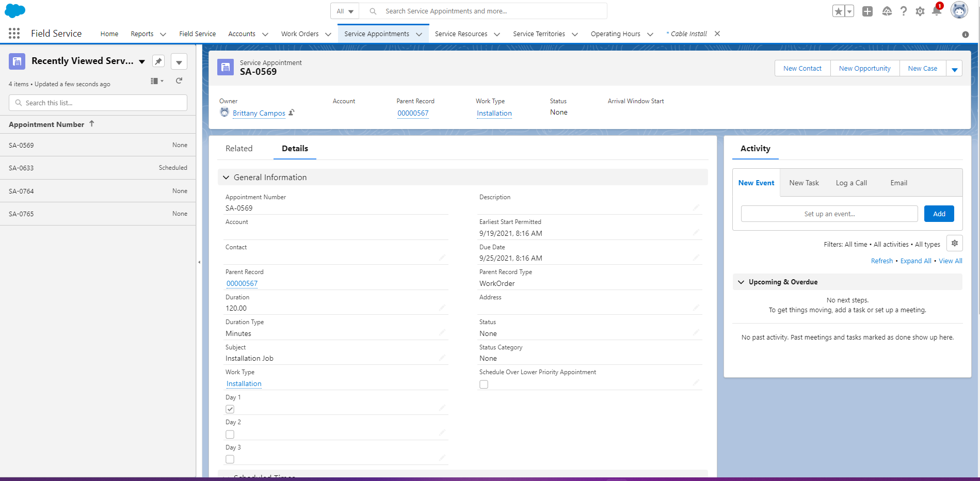Expand the Accounts tab dropdown chevron
Image resolution: width=980 pixels, height=481 pixels.
click(x=265, y=35)
